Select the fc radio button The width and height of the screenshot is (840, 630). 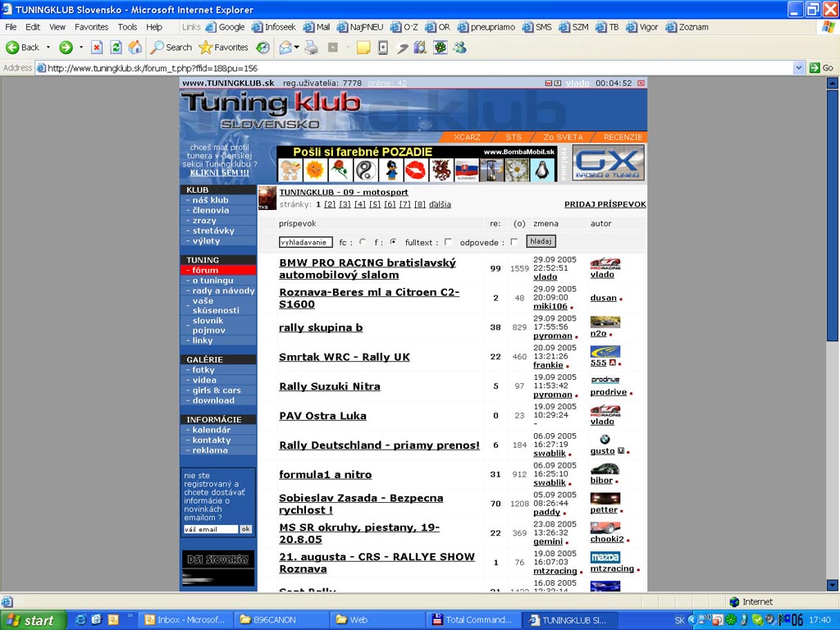tap(363, 242)
